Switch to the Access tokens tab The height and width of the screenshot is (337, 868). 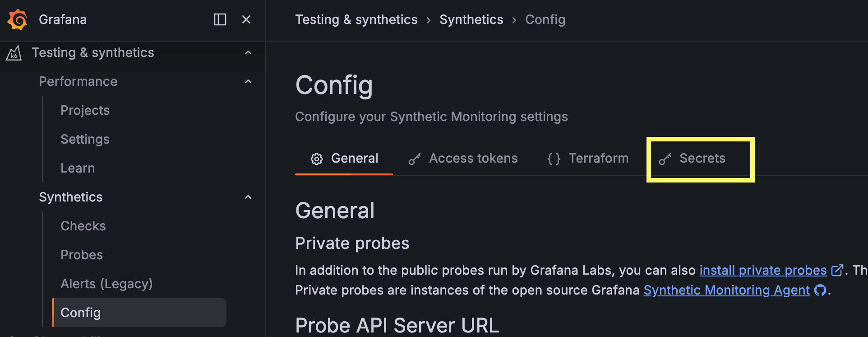pyautogui.click(x=463, y=159)
